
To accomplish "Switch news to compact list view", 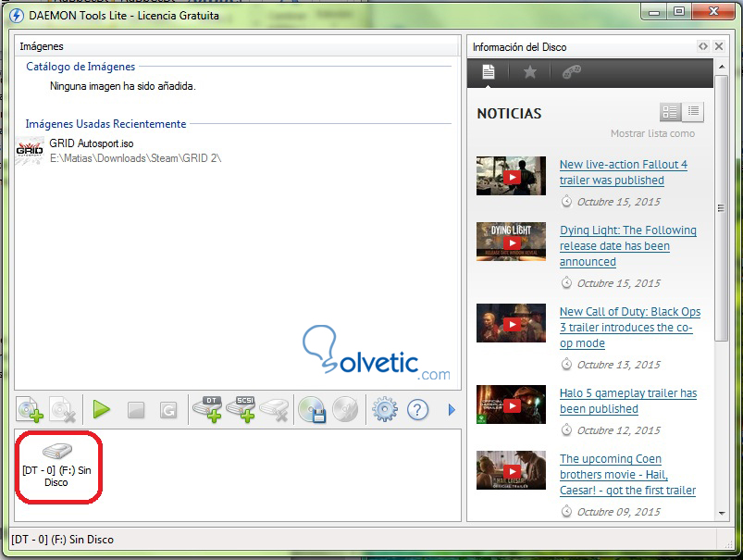I will pyautogui.click(x=693, y=112).
